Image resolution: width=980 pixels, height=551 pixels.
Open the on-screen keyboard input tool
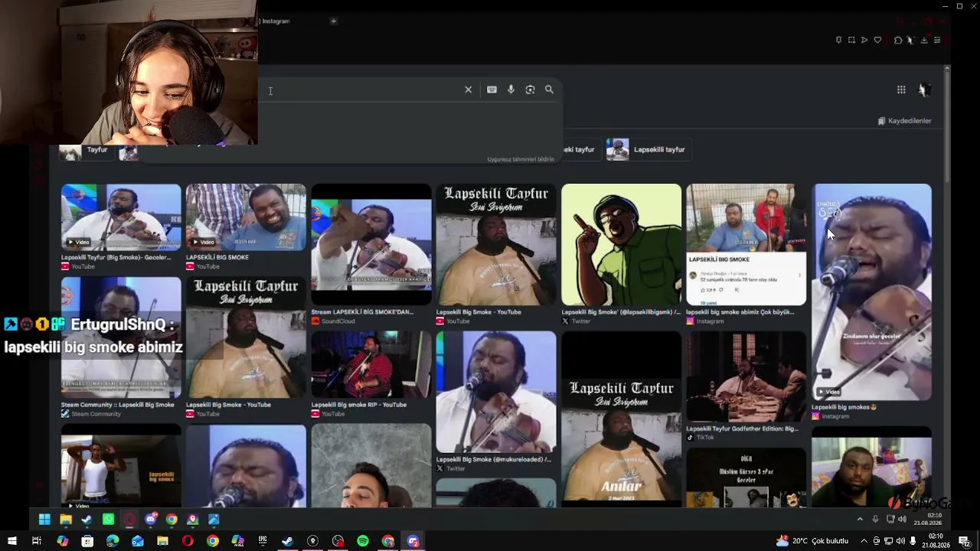click(x=492, y=90)
